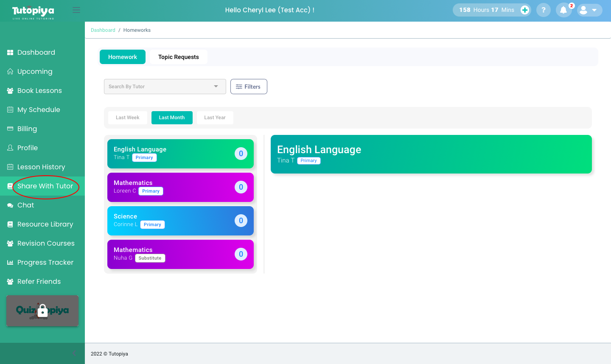Add hours with the plus icon
This screenshot has height=364, width=611.
pos(525,10)
